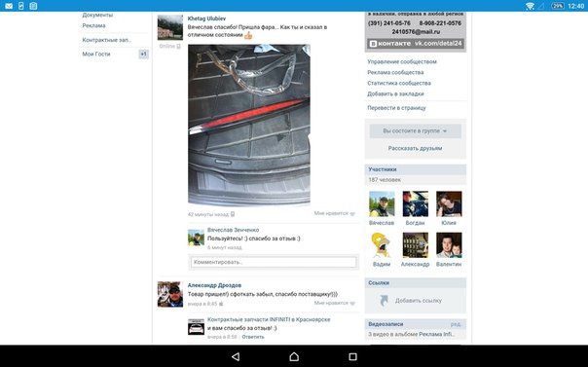Open the car trunk photo attachment
Image resolution: width=588 pixels, height=367 pixels.
[249, 125]
